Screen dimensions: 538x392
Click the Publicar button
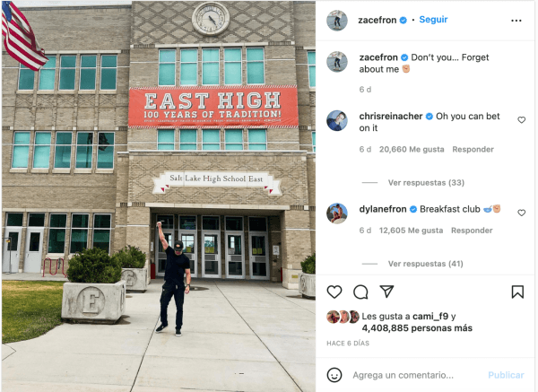coord(506,375)
